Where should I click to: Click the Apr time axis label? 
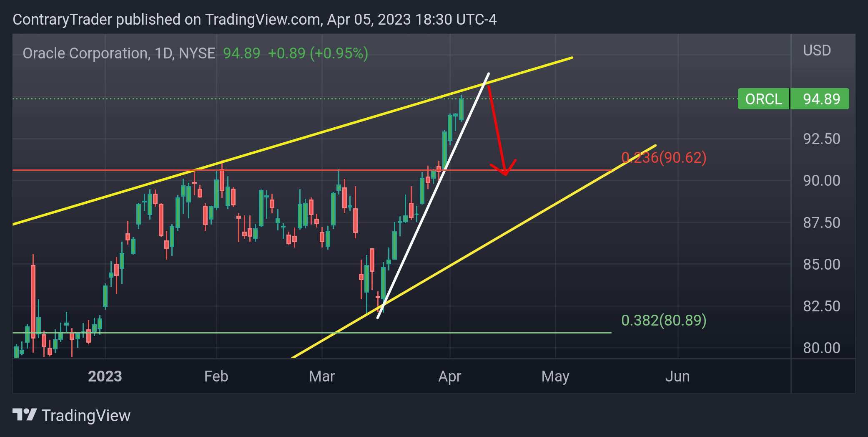pos(449,377)
